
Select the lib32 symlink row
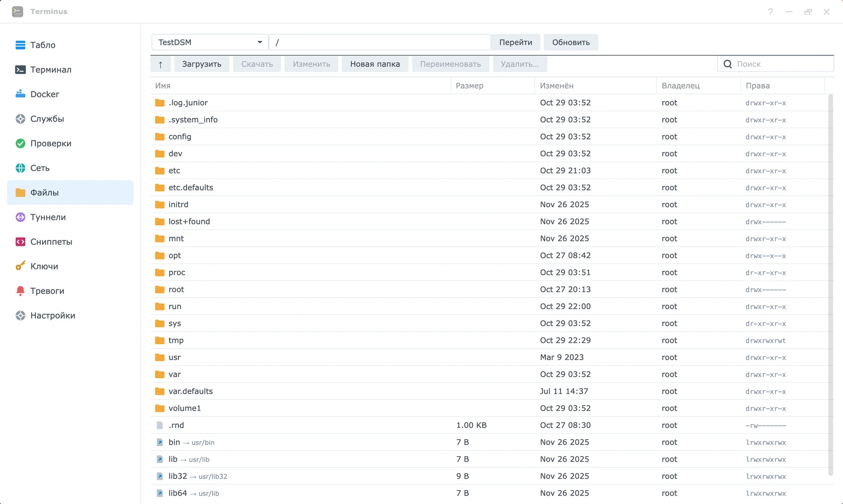coord(489,476)
